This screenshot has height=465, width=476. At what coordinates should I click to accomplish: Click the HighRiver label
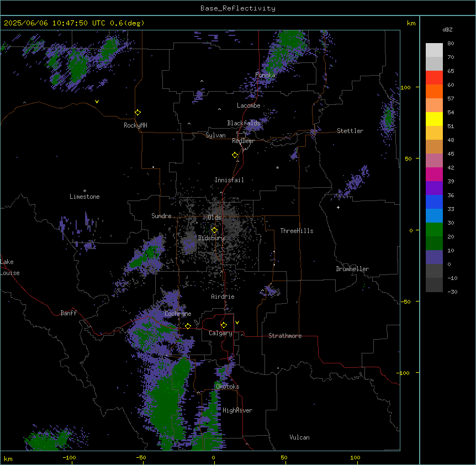[237, 410]
